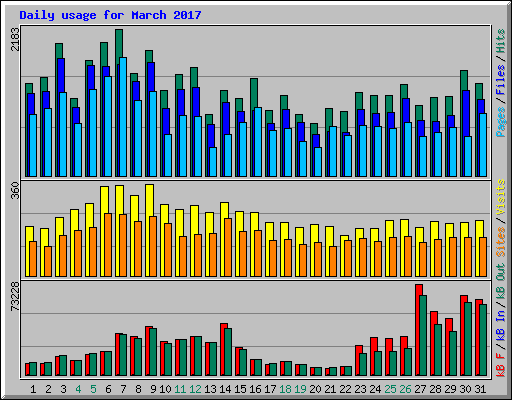Click the 'Pages' legend label
The image size is (512, 400).
pos(501,122)
